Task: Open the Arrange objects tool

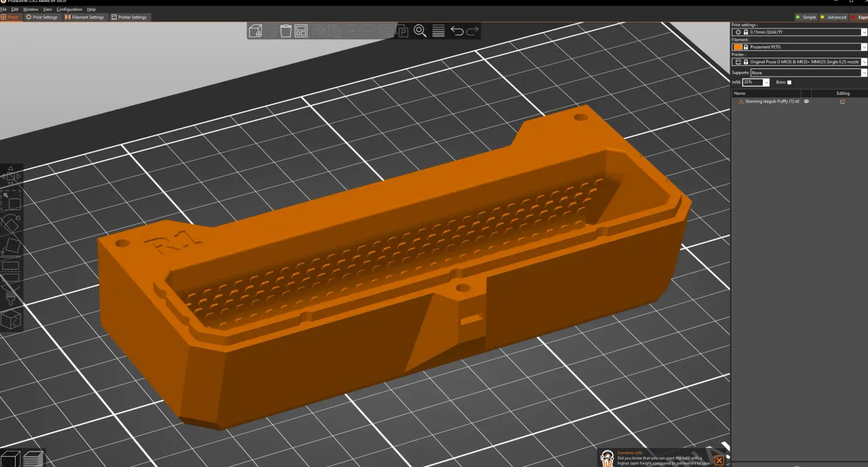Action: point(300,31)
